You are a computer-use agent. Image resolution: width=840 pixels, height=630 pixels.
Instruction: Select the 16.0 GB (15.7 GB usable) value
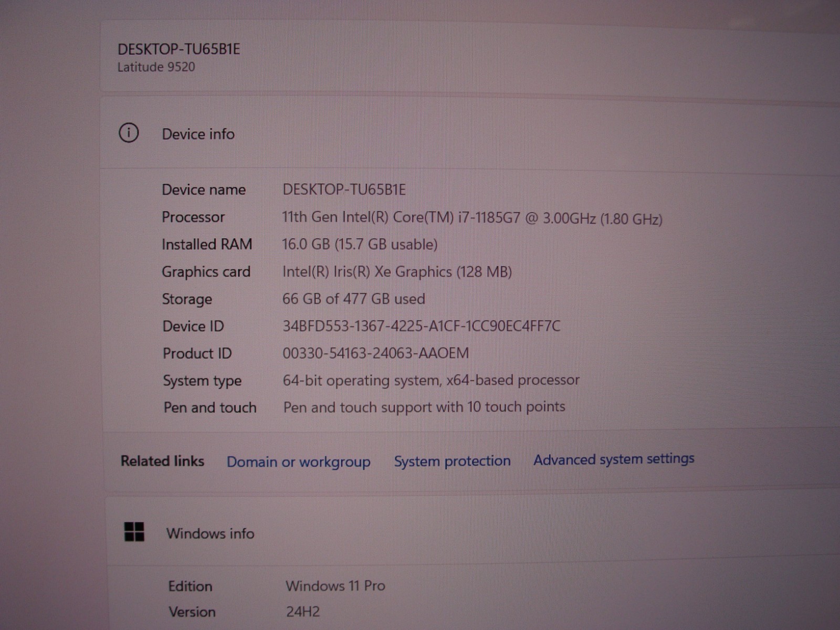point(360,244)
